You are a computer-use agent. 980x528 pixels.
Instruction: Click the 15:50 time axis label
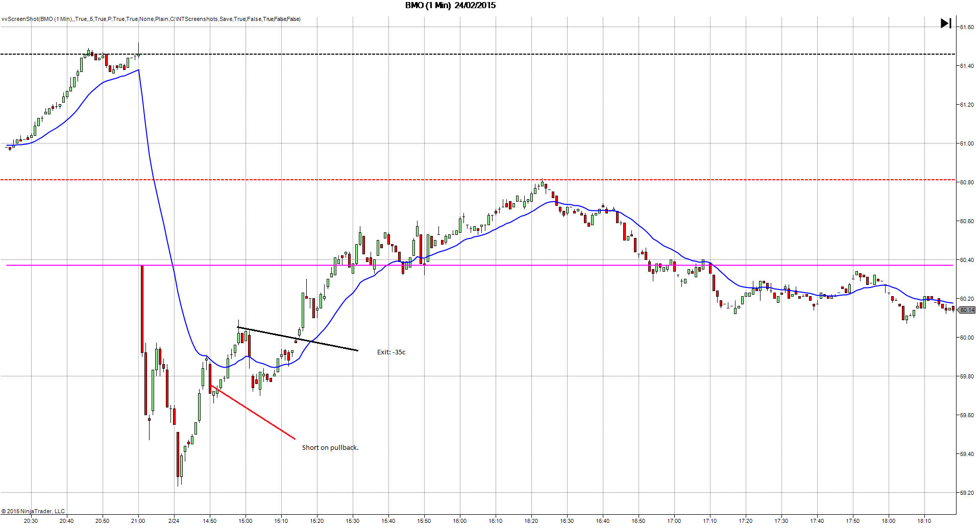coord(424,521)
